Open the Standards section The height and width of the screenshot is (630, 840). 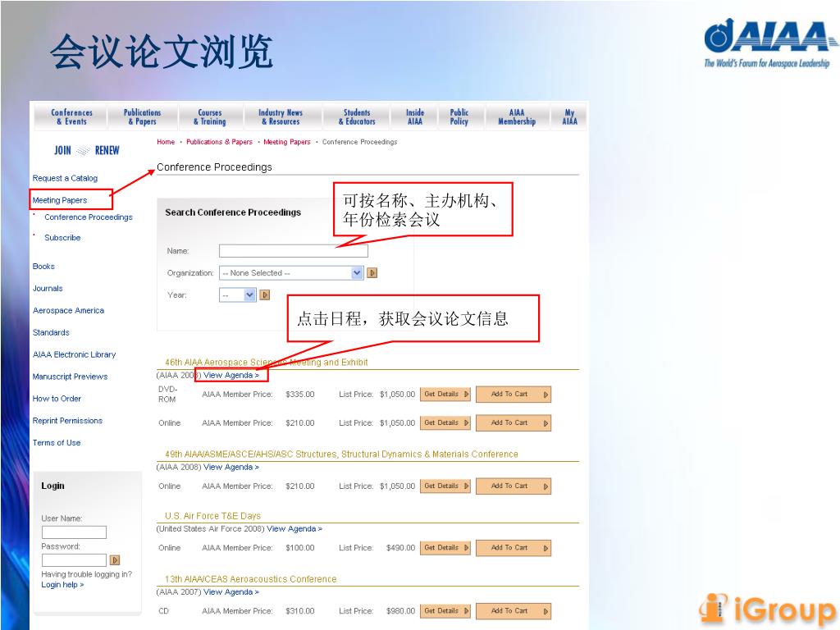click(x=51, y=332)
